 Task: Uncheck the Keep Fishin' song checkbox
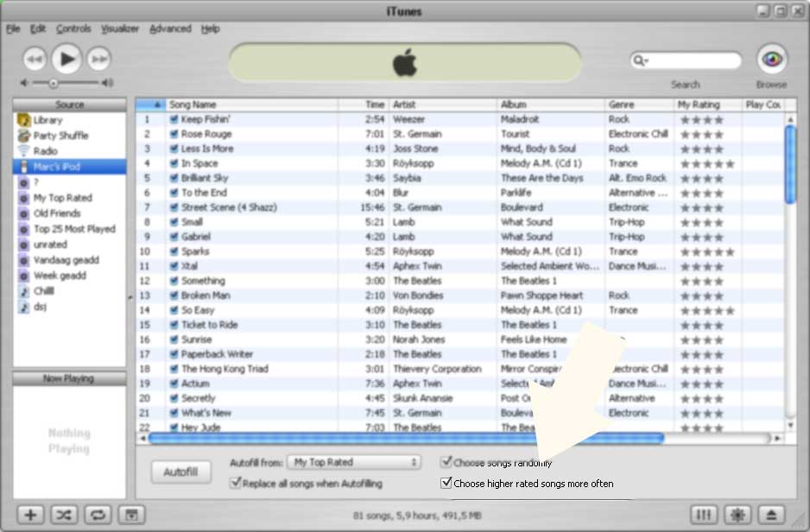point(174,119)
